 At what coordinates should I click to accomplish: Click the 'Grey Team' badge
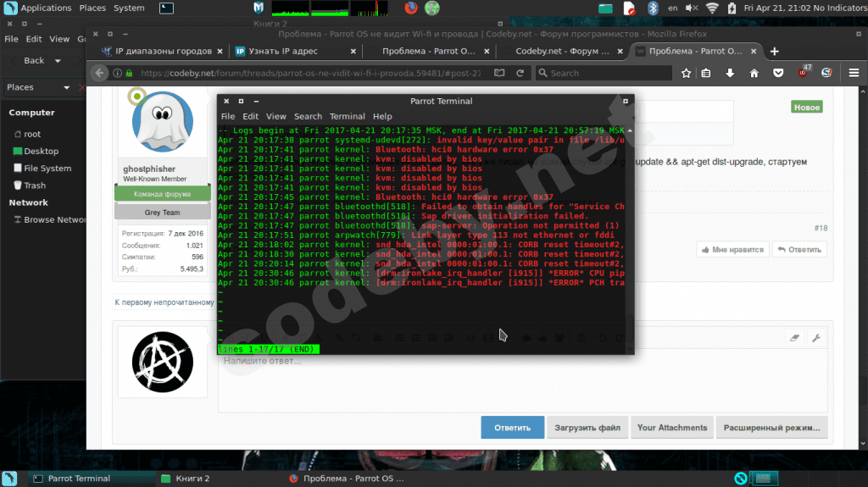coord(162,212)
